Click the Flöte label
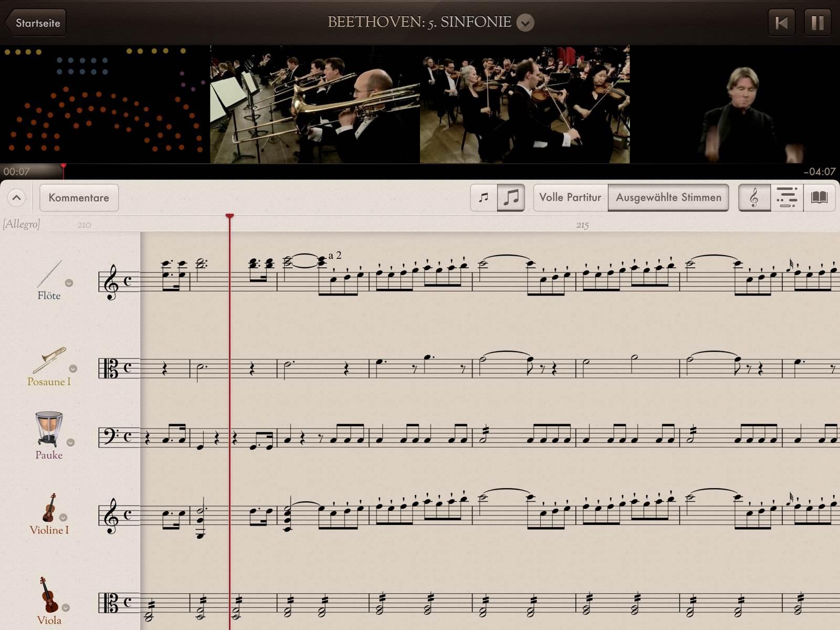The width and height of the screenshot is (840, 630). coord(49,296)
